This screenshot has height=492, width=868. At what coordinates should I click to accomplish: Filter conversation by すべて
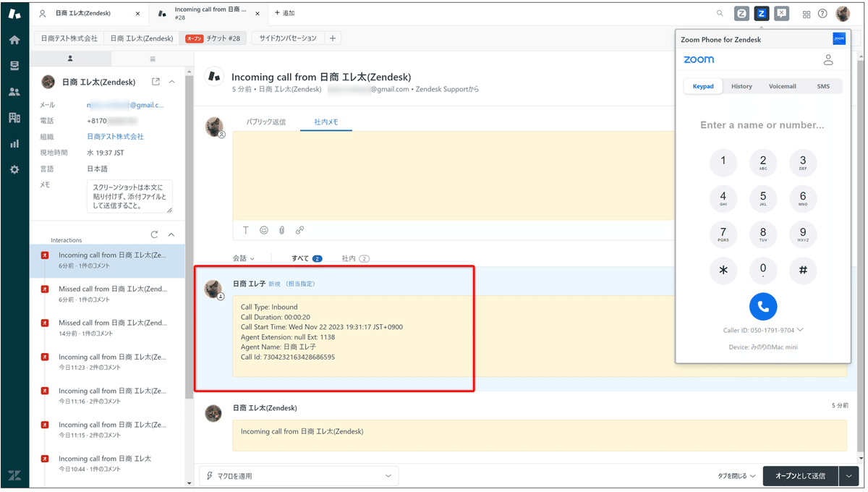click(x=307, y=258)
